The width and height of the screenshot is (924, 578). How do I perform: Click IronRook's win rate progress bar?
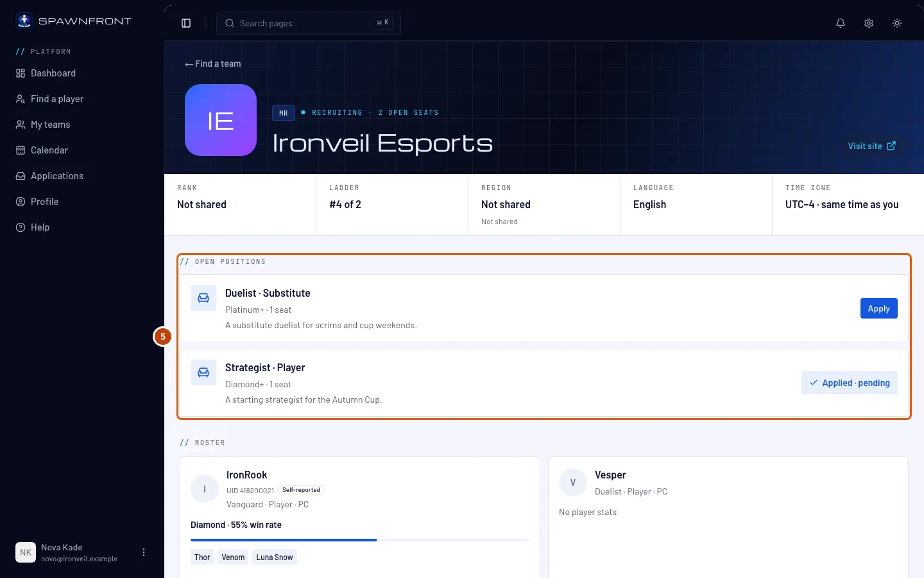pyautogui.click(x=360, y=540)
